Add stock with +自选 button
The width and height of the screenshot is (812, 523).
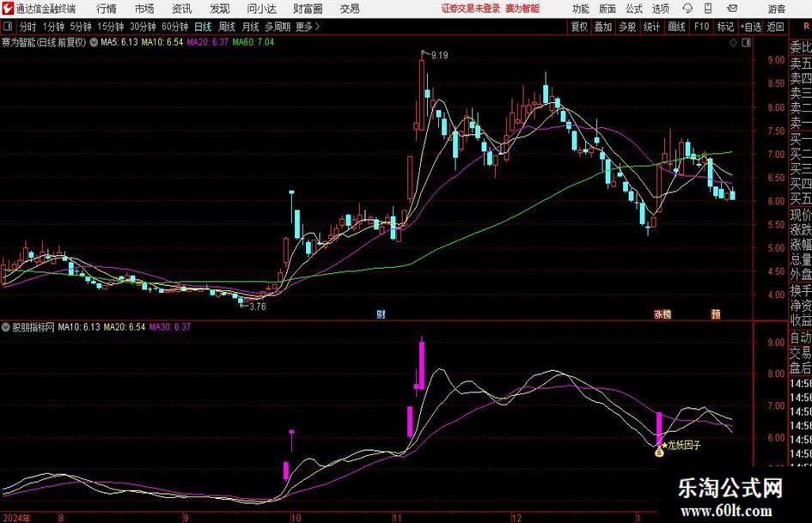tap(750, 27)
